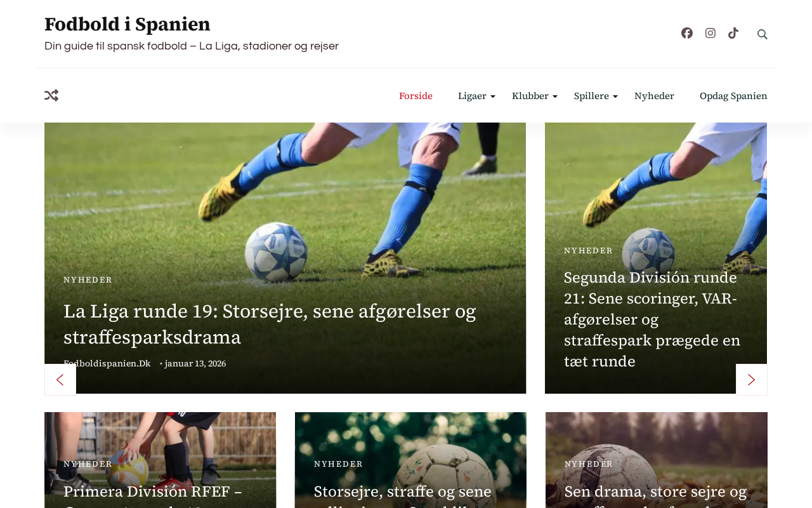Open the La Liga runde 19 article
The width and height of the screenshot is (812, 508).
[x=270, y=324]
